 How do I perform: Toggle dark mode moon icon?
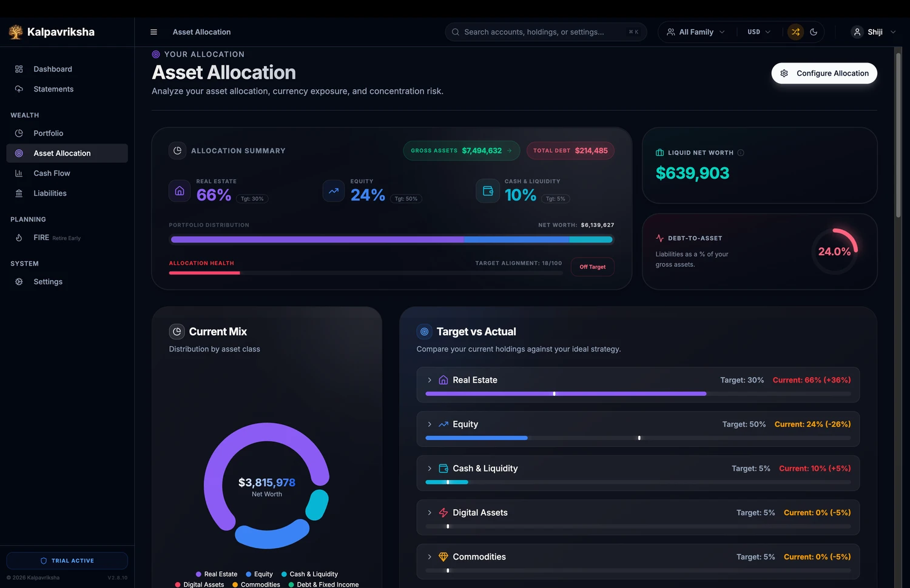[814, 32]
